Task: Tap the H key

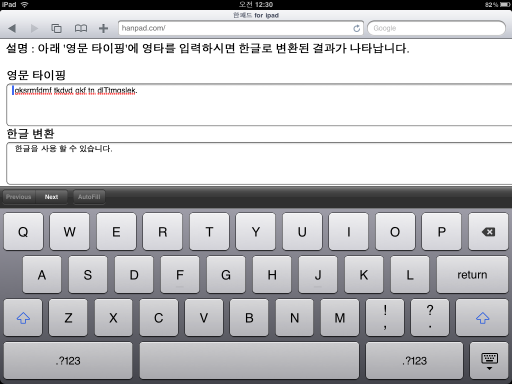Action: tap(272, 275)
